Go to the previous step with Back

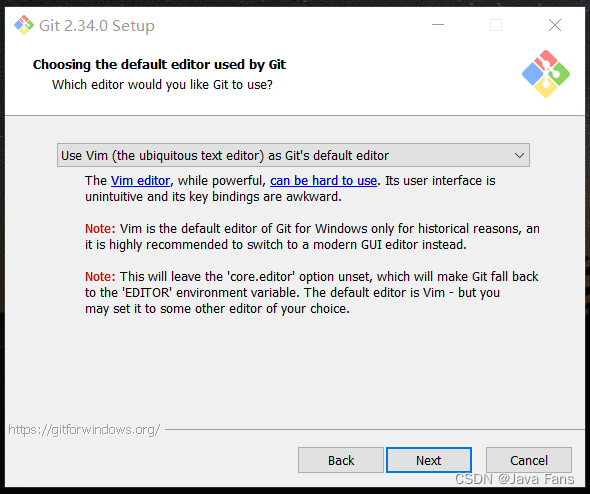(341, 460)
